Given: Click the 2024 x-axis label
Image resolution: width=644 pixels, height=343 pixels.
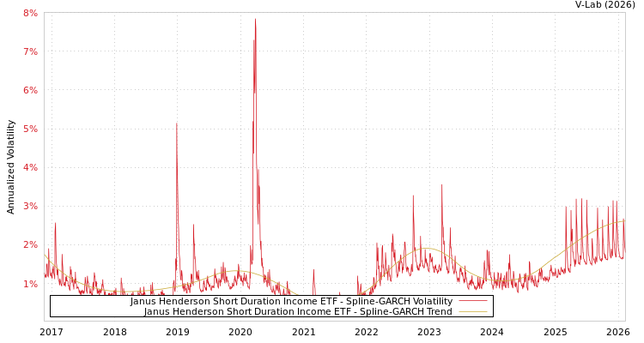Looking at the screenshot, I should [492, 332].
